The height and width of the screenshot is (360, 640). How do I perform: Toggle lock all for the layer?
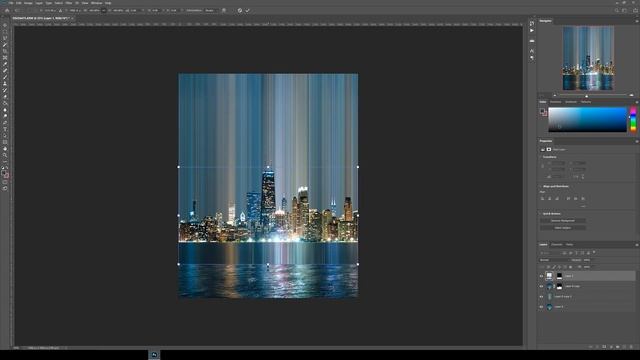coord(571,267)
